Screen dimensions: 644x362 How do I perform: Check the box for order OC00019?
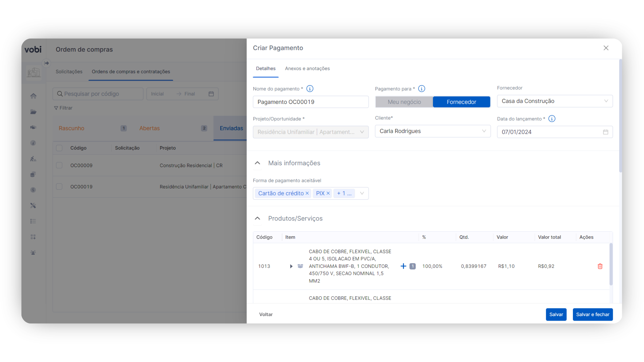[59, 187]
